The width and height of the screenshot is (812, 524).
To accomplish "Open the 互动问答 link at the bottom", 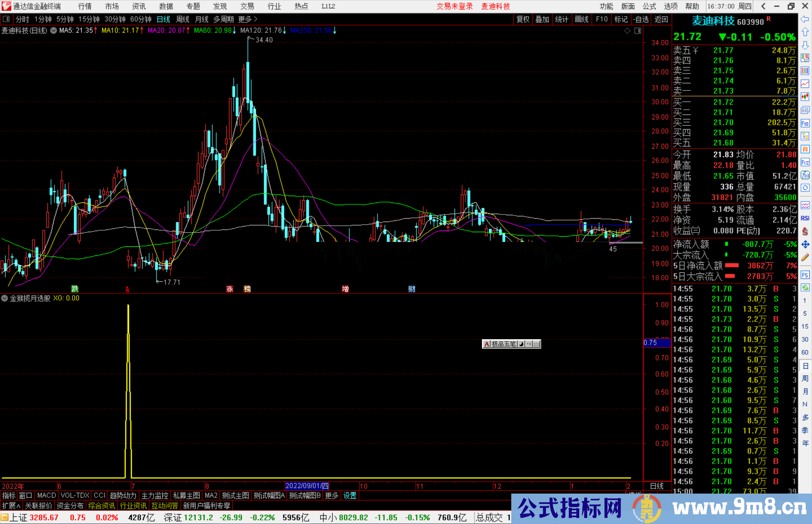I will [x=165, y=506].
